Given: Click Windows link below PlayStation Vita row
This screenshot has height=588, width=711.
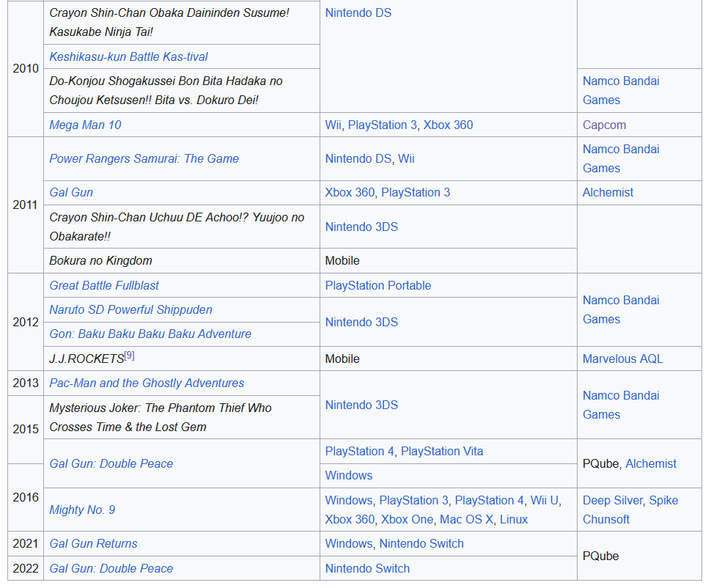Looking at the screenshot, I should [349, 476].
